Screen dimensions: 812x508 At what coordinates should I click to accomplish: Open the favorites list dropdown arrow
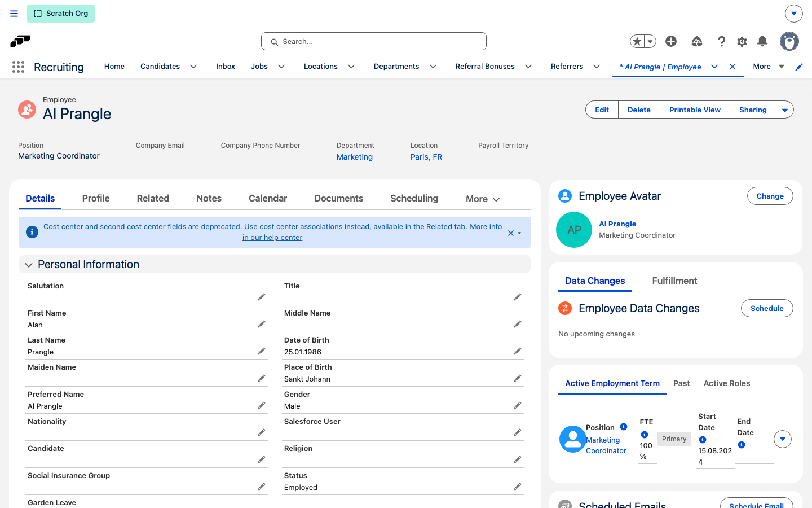(650, 41)
